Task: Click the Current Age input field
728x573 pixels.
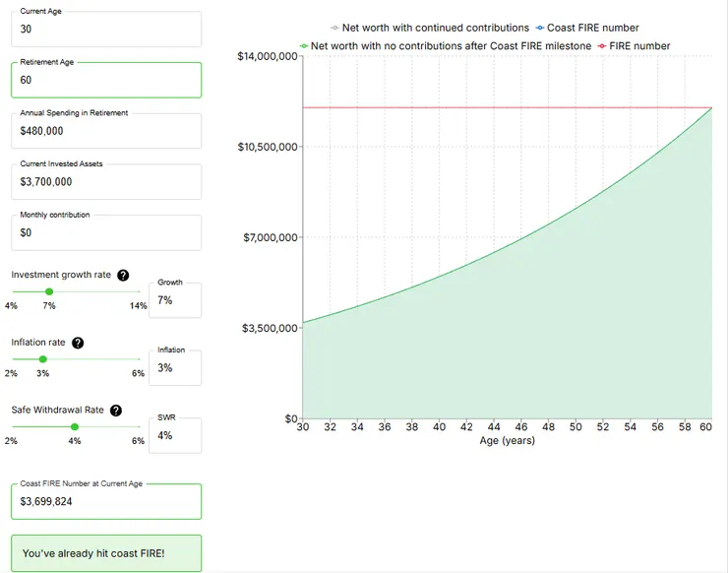Action: pos(105,30)
